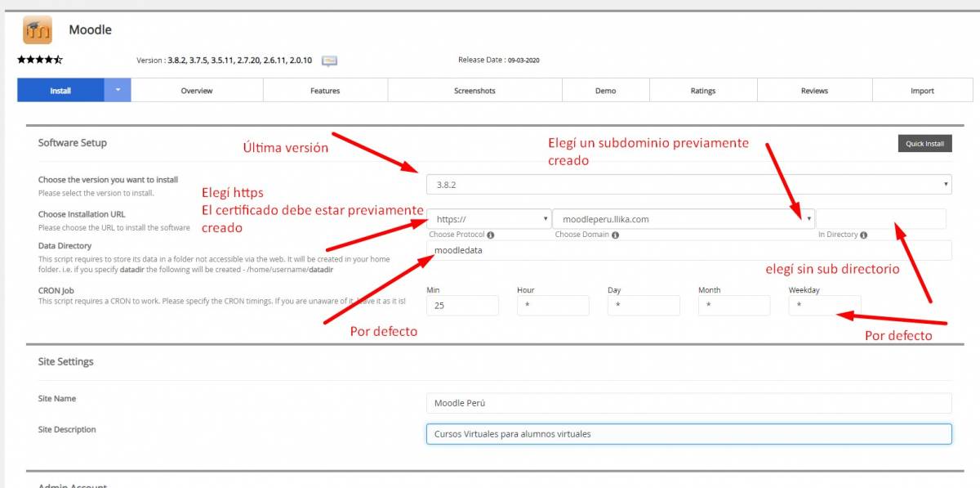Click the star rating icons under Moodle
980x488 pixels.
pos(40,60)
